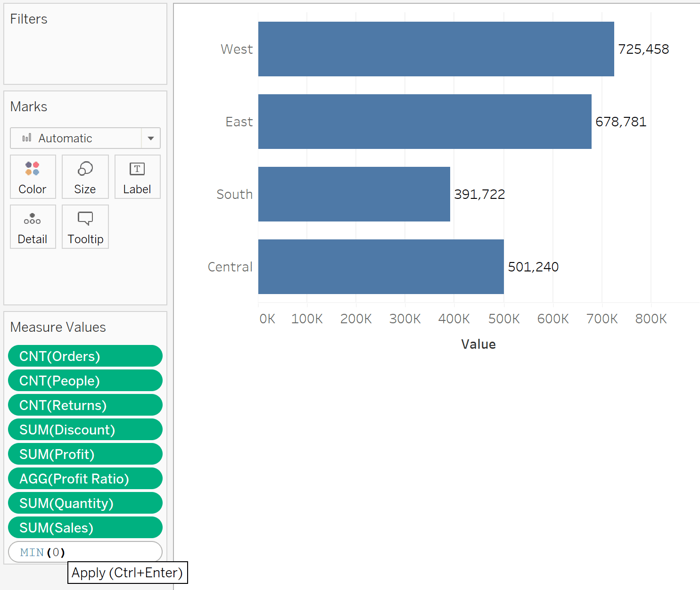The image size is (700, 590).
Task: Select the SUM(Discount) pill
Action: (x=85, y=430)
